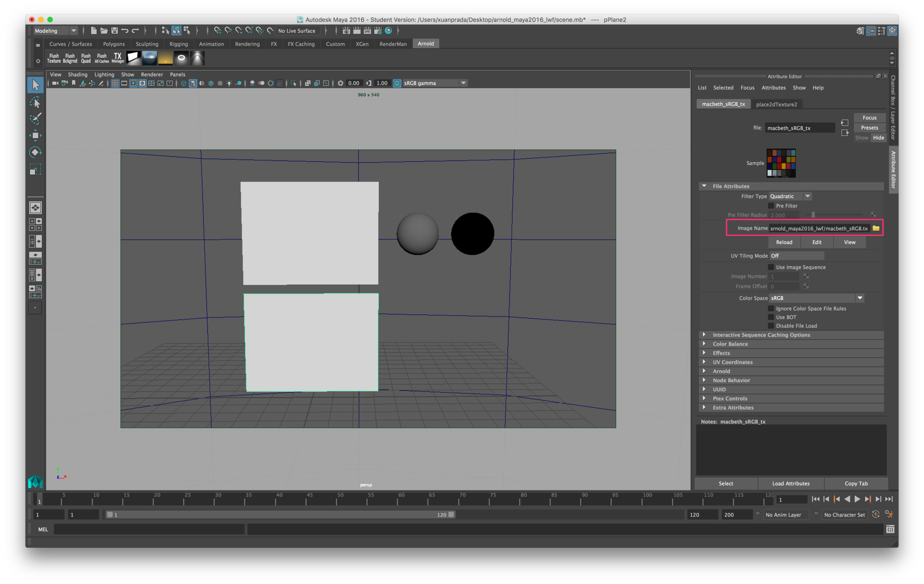Viewport: 924px width, 584px height.
Task: Open the Filter Type Quadratic dropdown
Action: 790,196
